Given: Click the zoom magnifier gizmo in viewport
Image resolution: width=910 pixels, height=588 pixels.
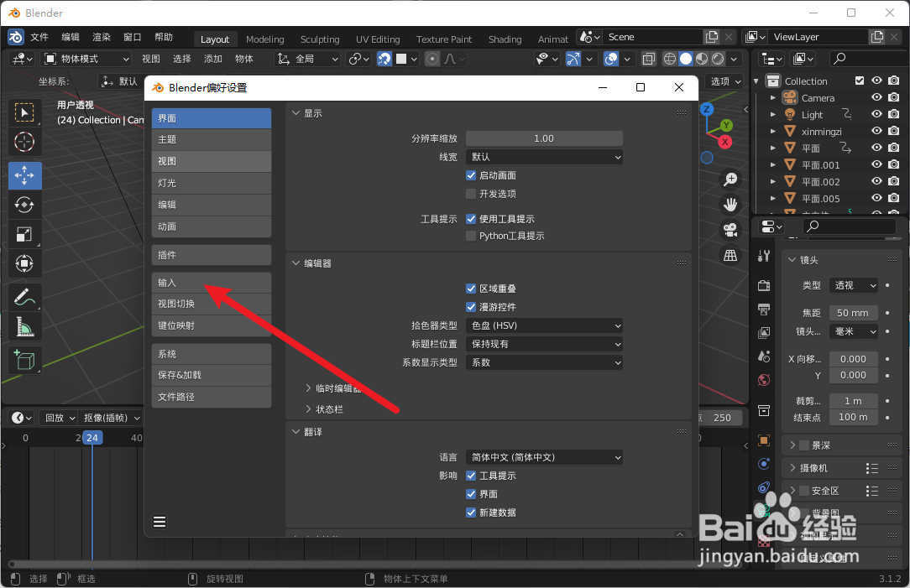Looking at the screenshot, I should (730, 180).
